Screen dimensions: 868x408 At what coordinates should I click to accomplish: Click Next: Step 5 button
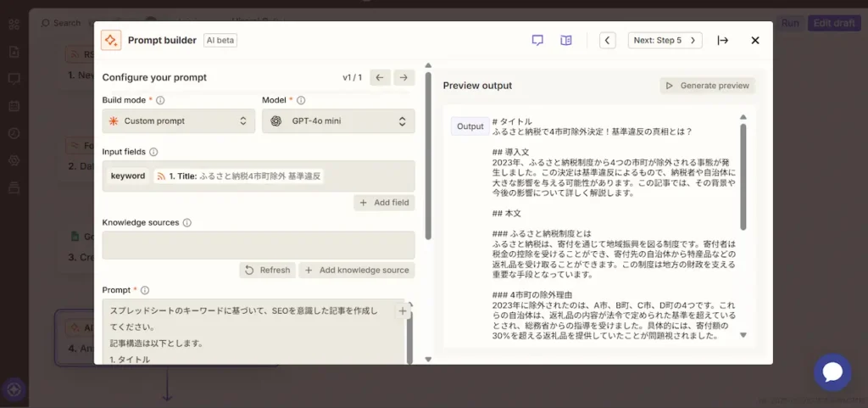click(x=665, y=40)
